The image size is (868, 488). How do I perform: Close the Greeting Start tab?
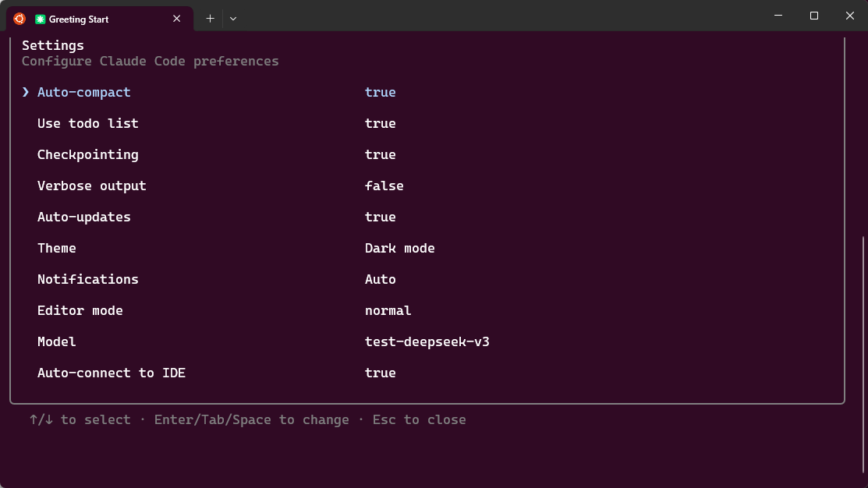tap(177, 19)
